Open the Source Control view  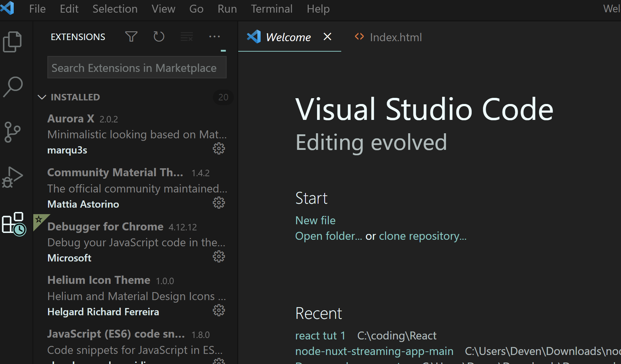(12, 132)
